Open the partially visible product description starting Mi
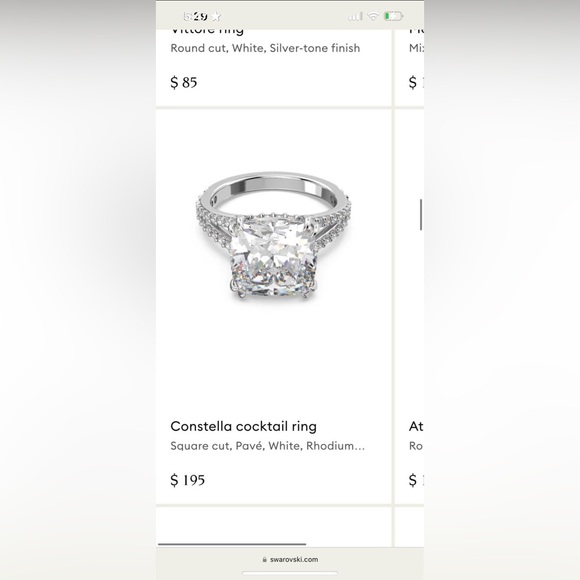 point(417,48)
